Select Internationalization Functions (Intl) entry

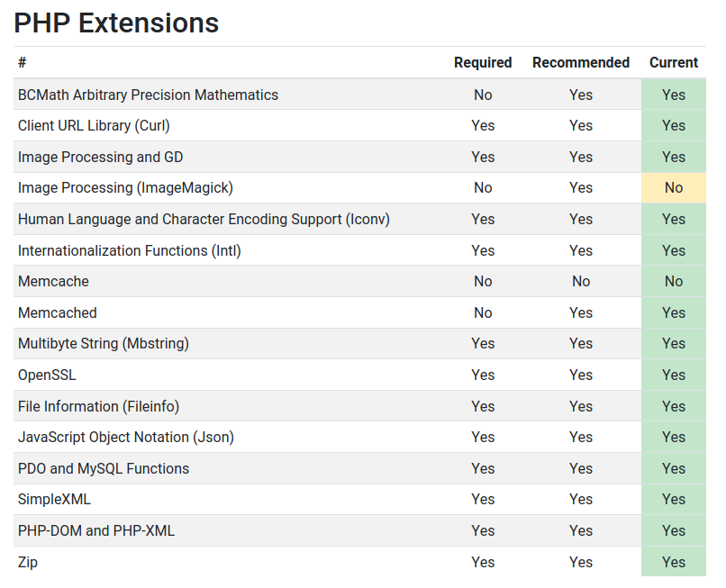[129, 250]
